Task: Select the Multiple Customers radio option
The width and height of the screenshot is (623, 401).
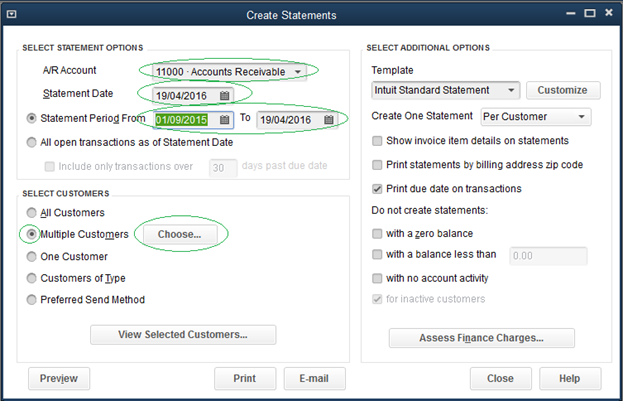Action: click(32, 234)
